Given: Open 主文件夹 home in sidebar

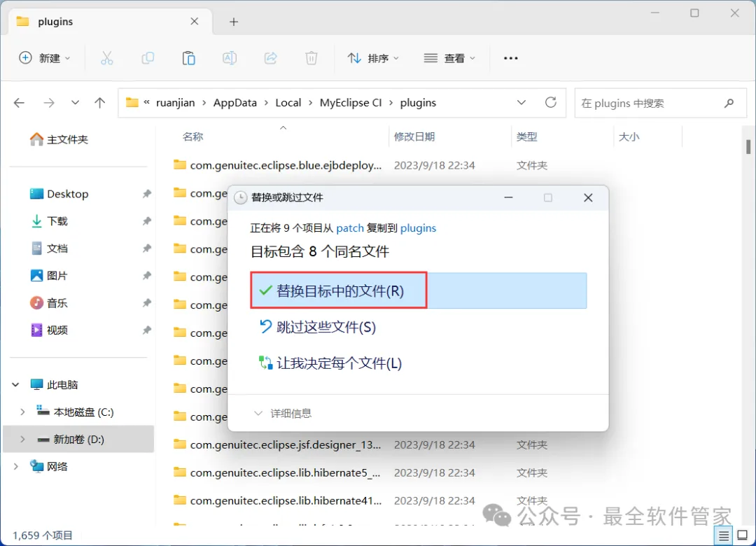Looking at the screenshot, I should pyautogui.click(x=59, y=139).
